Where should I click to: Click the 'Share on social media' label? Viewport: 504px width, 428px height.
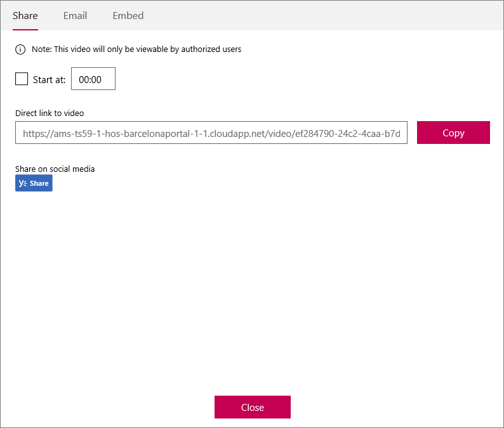[55, 169]
